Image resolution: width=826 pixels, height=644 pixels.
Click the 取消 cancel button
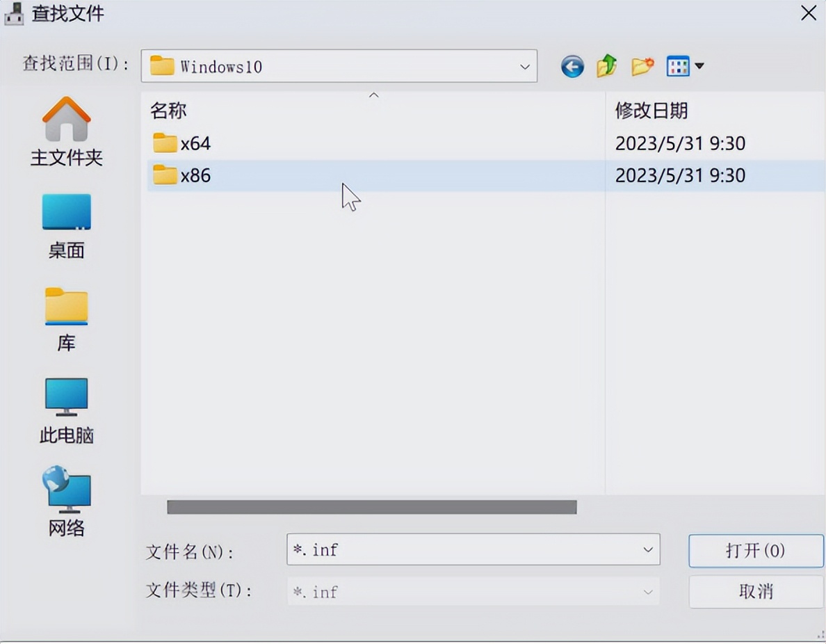click(x=756, y=591)
